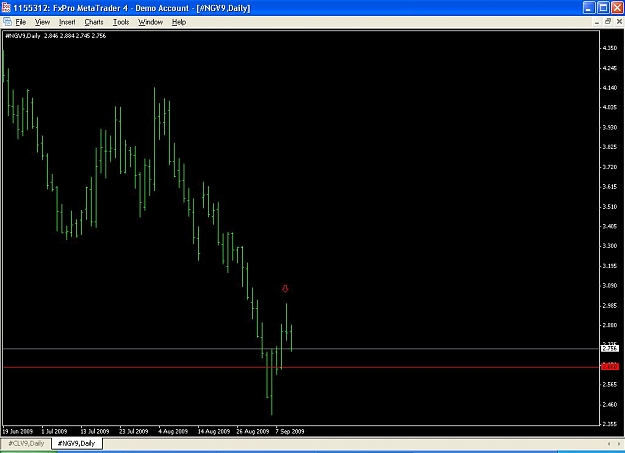
Task: Click the 26 Aug 2009 date label
Action: tap(253, 431)
